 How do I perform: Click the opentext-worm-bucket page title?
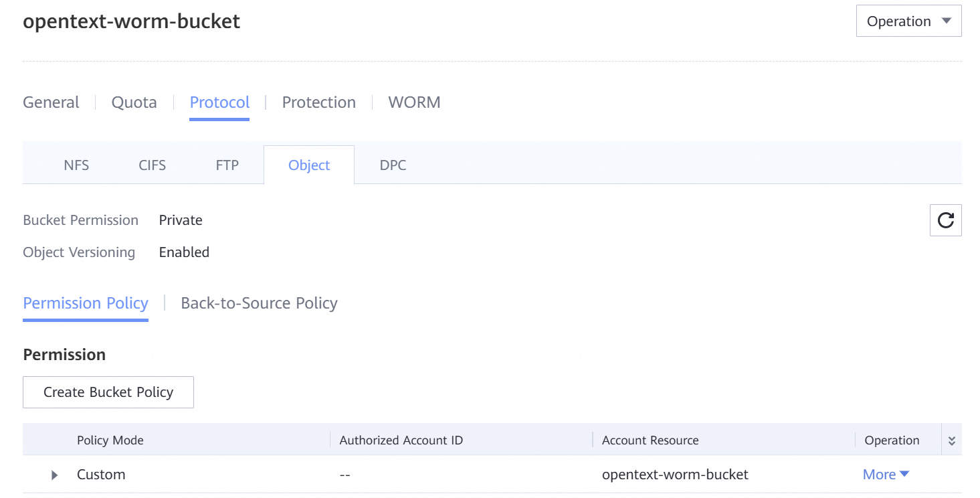pyautogui.click(x=132, y=21)
